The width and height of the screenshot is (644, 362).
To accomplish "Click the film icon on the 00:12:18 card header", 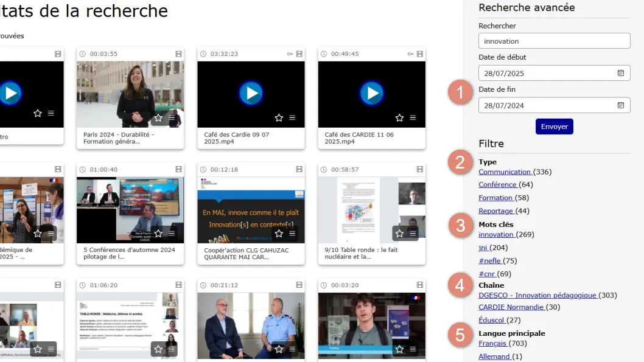I will [x=299, y=170].
